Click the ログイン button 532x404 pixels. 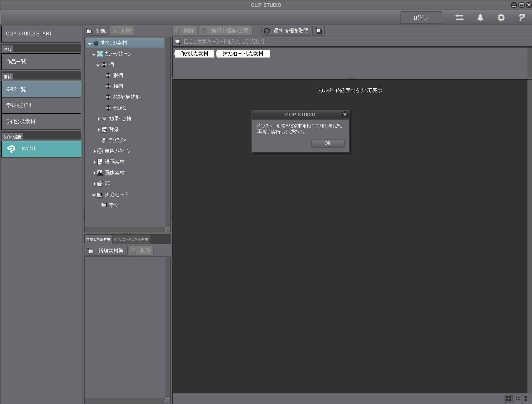click(x=421, y=17)
